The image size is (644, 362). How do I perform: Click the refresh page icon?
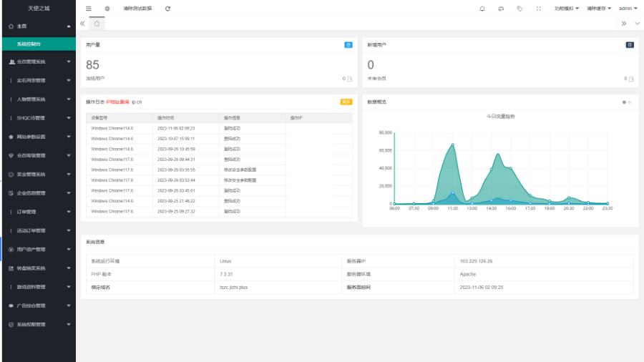point(167,9)
